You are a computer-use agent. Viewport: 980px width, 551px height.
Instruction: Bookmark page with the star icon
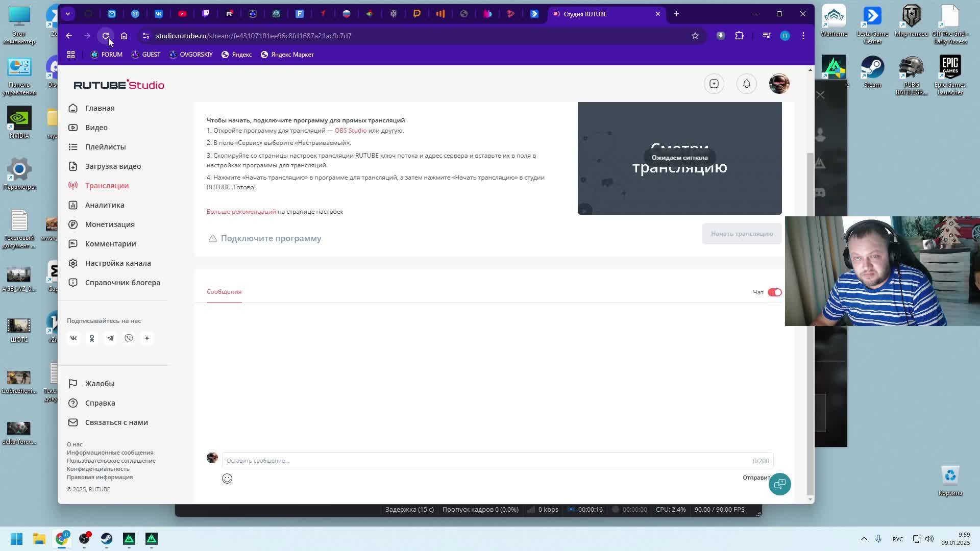[695, 36]
